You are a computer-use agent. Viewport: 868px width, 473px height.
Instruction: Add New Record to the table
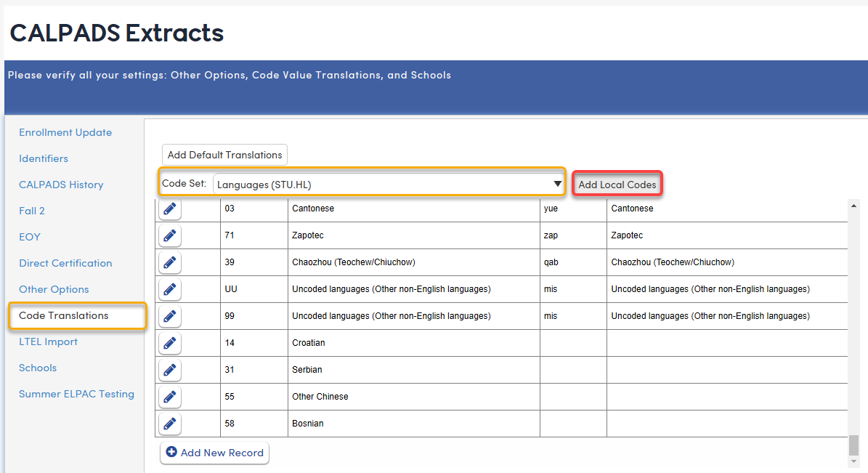coord(215,453)
